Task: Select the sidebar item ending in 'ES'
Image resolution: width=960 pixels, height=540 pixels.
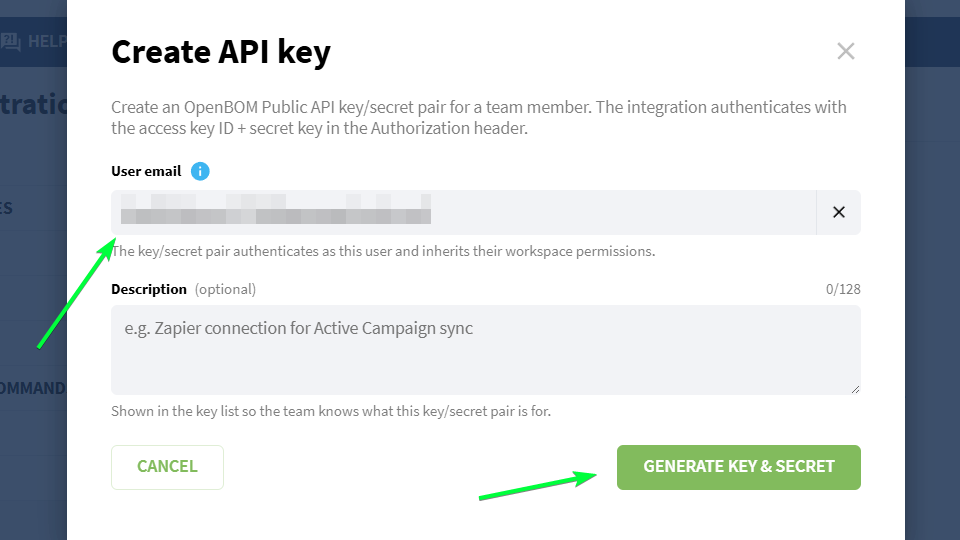Action: pyautogui.click(x=6, y=208)
